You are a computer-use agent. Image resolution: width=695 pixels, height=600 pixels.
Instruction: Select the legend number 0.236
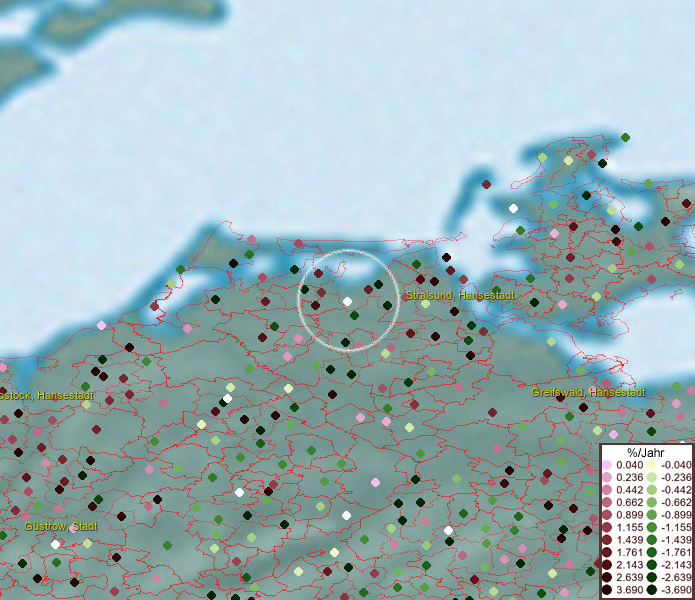point(629,477)
